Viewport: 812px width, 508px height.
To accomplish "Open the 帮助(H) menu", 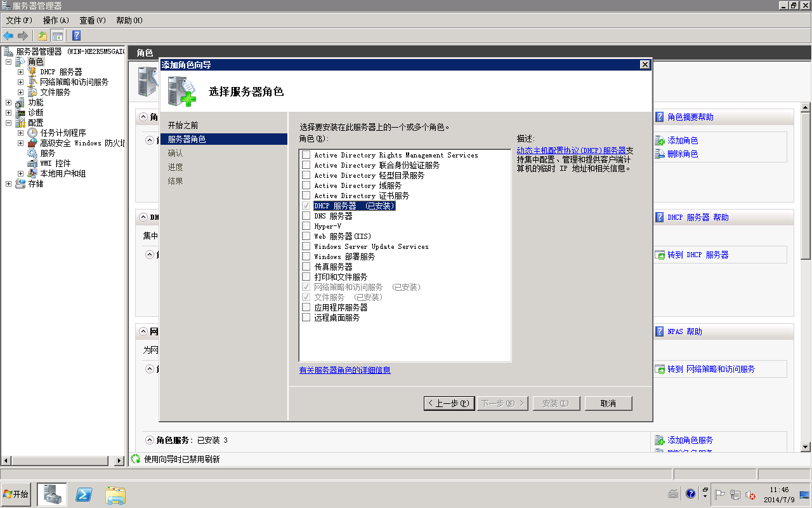I will pos(129,20).
